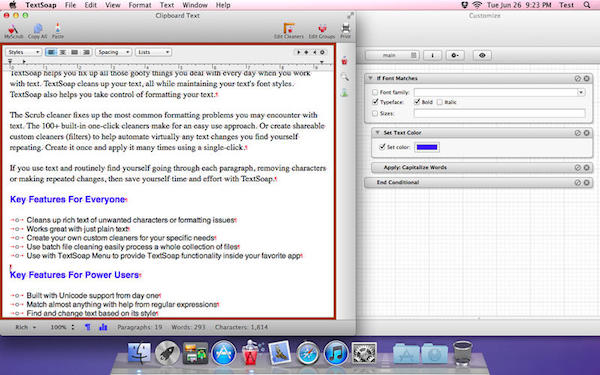
Task: Click the Paste toolbar icon
Action: coord(58,31)
